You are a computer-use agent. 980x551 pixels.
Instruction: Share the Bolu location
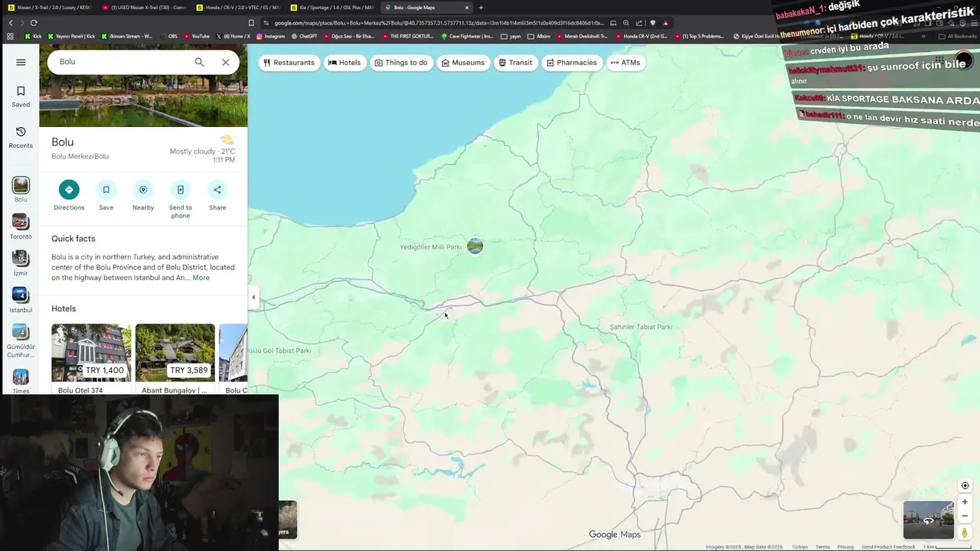(x=217, y=196)
